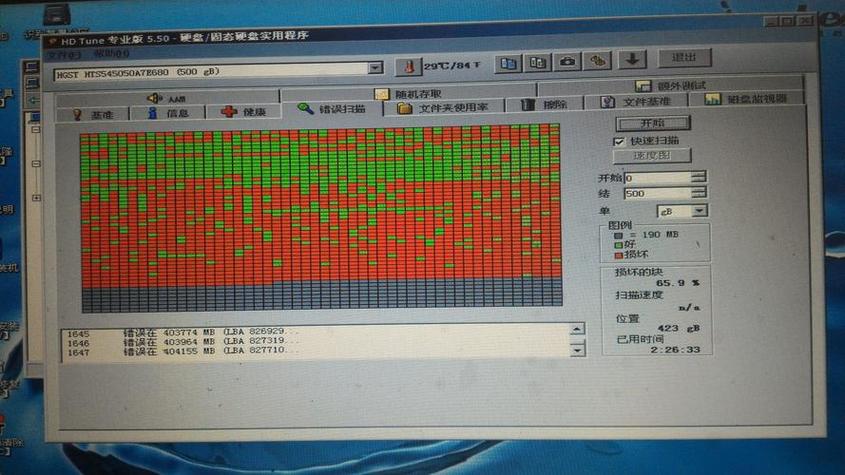The height and width of the screenshot is (475, 845).
Task: Click the error log scroll down arrow
Action: [x=577, y=350]
